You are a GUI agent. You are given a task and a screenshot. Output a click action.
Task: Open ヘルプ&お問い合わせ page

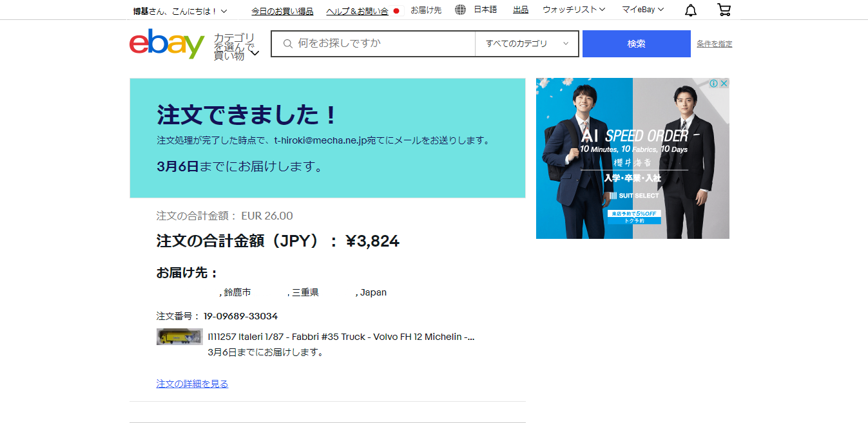click(357, 11)
